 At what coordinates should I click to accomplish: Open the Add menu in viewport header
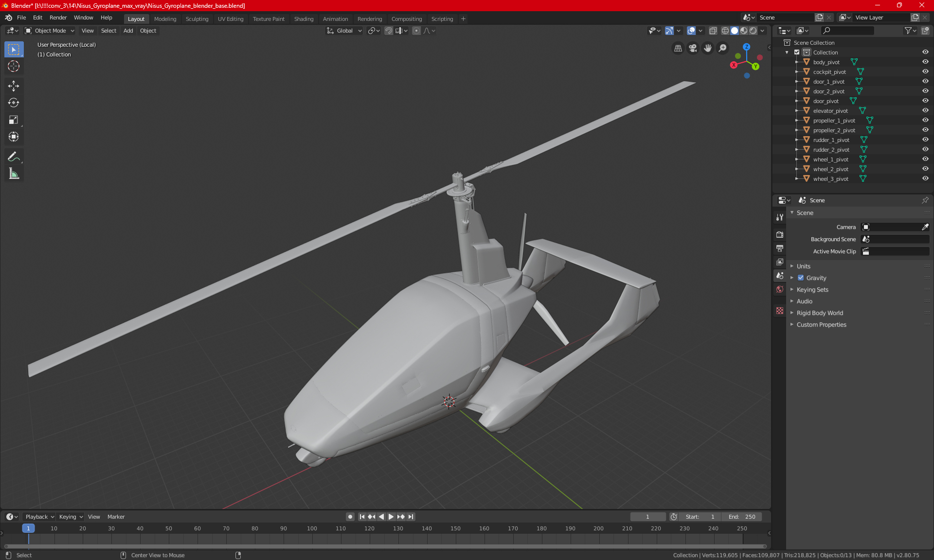point(128,31)
